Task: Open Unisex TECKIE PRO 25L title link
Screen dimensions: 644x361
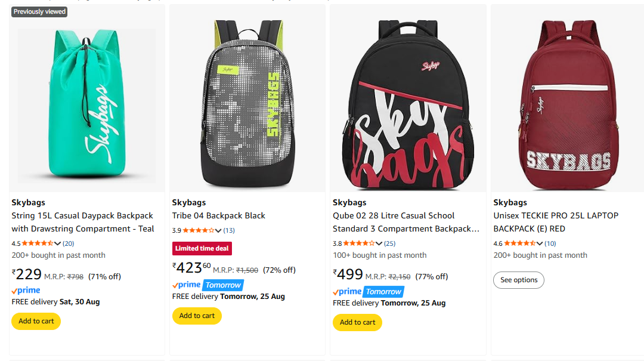Action: (556, 222)
